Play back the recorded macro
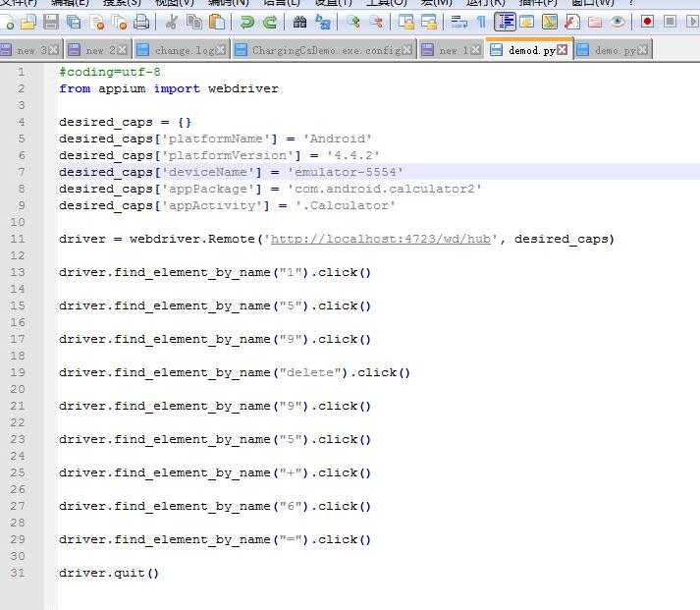Image resolution: width=700 pixels, height=610 pixels. pyautogui.click(x=692, y=22)
